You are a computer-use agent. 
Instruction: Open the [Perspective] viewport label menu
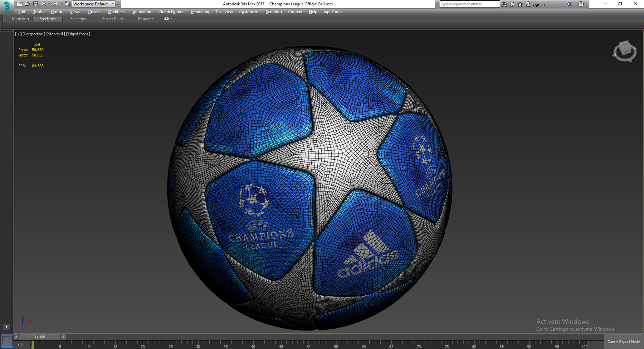point(34,34)
